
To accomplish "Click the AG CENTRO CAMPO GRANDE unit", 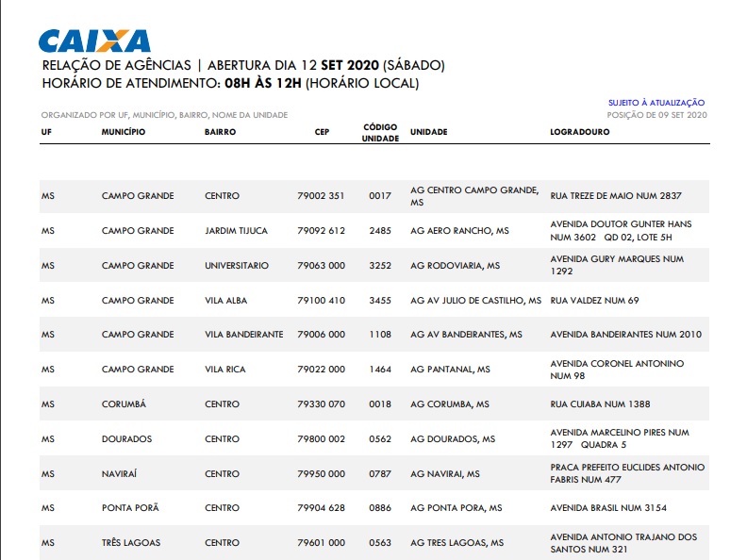I will (473, 196).
